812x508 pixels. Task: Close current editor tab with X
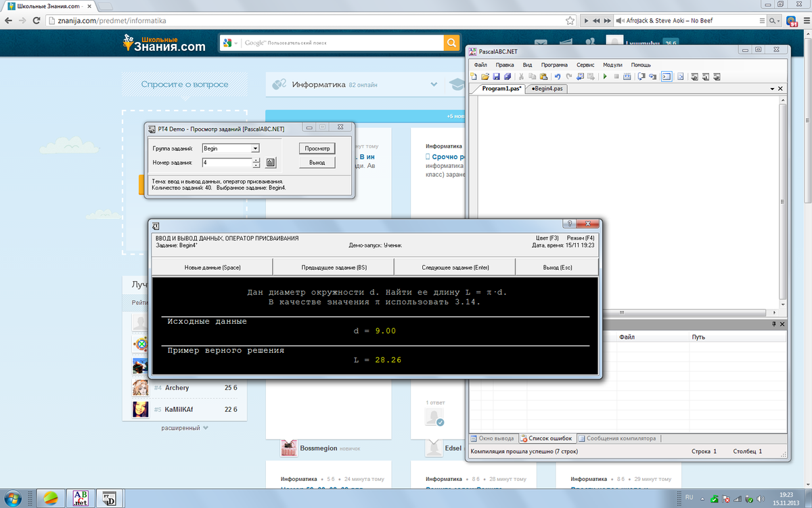[x=780, y=89]
